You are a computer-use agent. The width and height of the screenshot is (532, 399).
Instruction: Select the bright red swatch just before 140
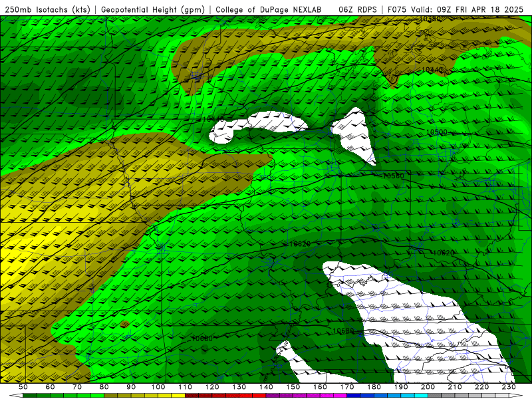point(259,396)
